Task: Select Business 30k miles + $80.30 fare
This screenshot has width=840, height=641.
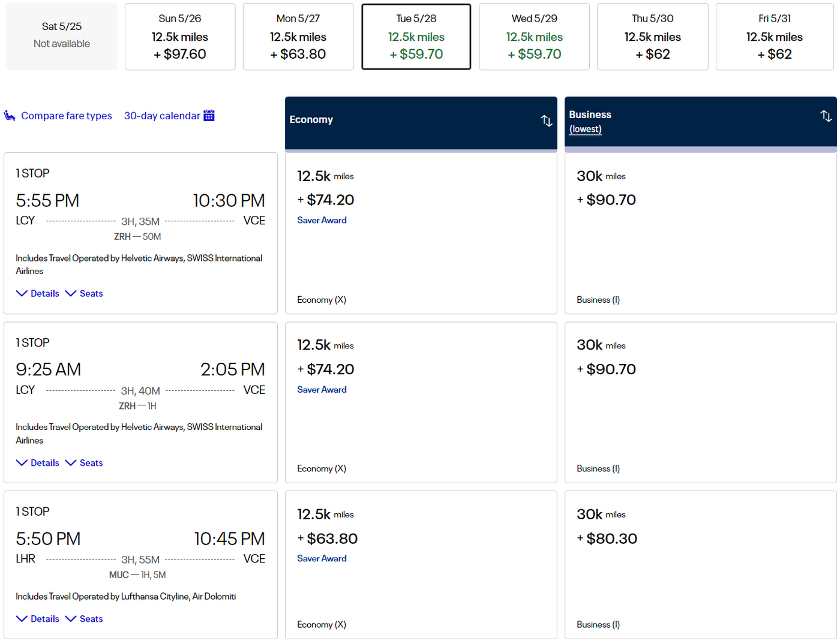Action: [x=700, y=564]
